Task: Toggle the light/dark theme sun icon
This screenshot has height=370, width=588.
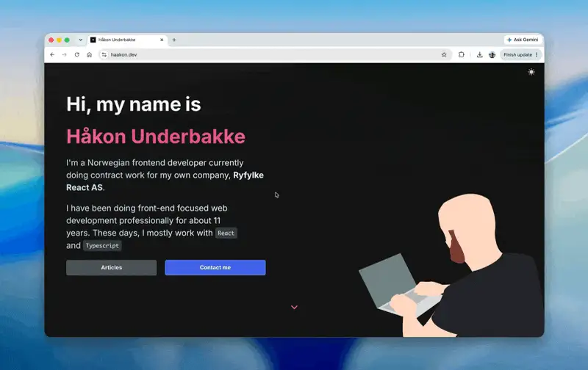Action: click(531, 72)
